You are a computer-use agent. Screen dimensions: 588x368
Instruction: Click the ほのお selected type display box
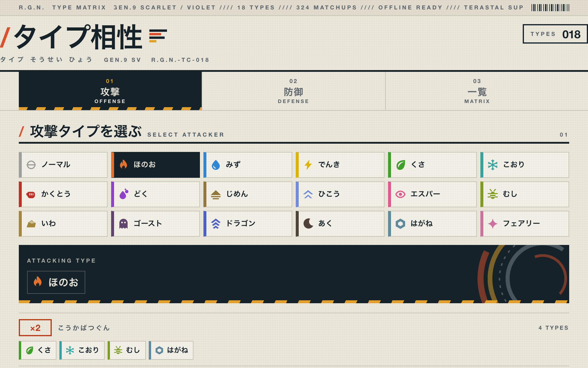click(x=56, y=282)
